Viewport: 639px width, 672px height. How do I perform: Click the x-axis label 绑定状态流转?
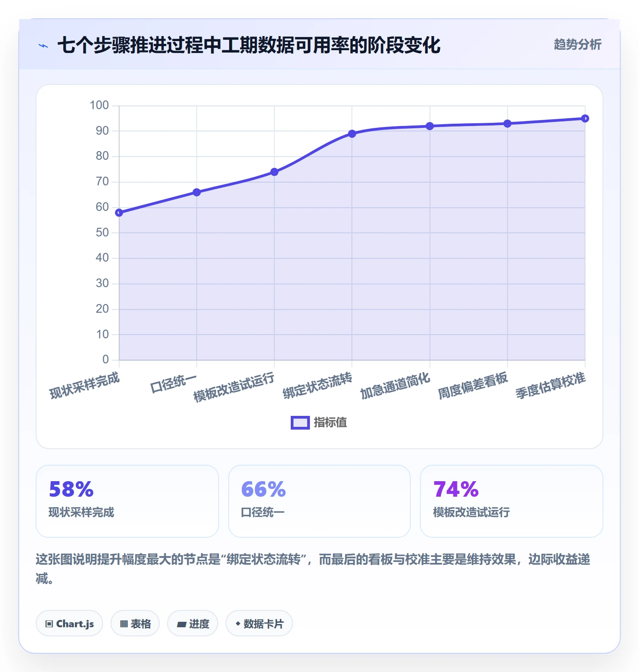(317, 386)
